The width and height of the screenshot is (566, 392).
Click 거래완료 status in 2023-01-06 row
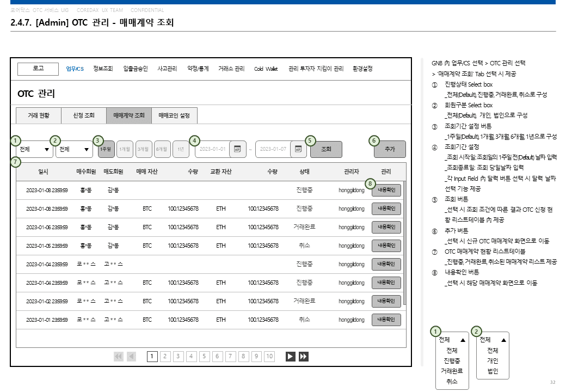click(304, 227)
